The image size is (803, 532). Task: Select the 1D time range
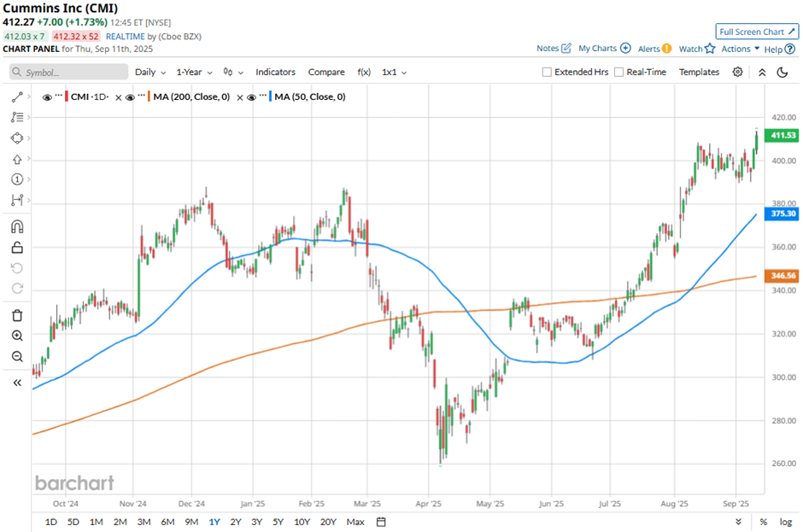tap(50, 522)
